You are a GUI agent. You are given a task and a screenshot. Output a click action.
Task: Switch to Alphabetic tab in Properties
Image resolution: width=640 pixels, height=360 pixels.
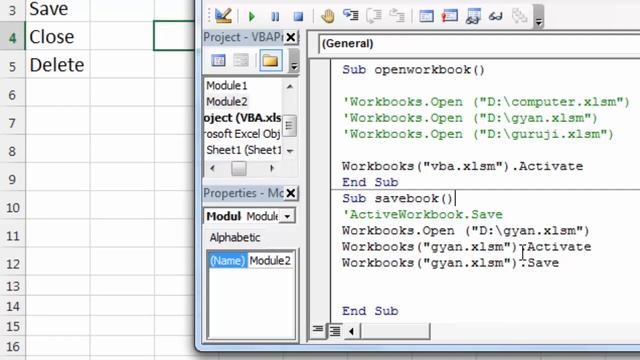click(235, 238)
